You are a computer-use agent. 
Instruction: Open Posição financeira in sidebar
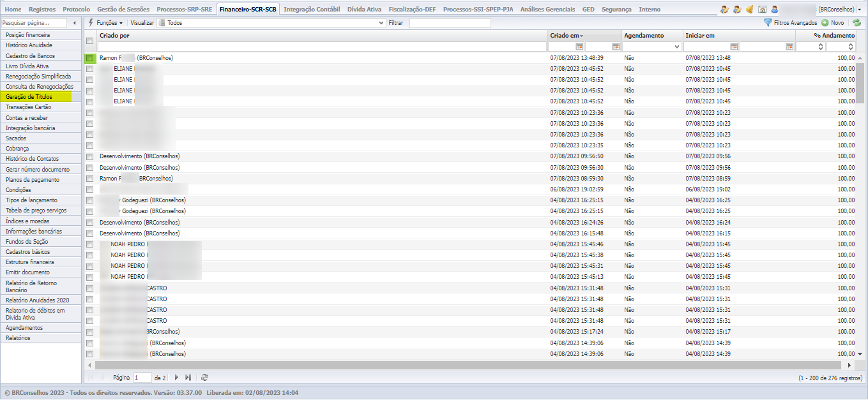click(41, 35)
